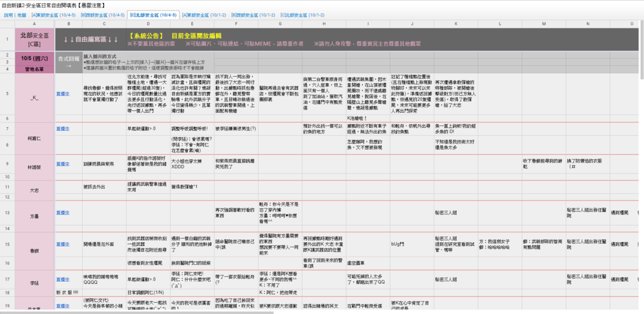This screenshot has width=644, height=314.
Task: Switch to [B]西部安全區 (10/1-2) tab
Action: (x=253, y=15)
